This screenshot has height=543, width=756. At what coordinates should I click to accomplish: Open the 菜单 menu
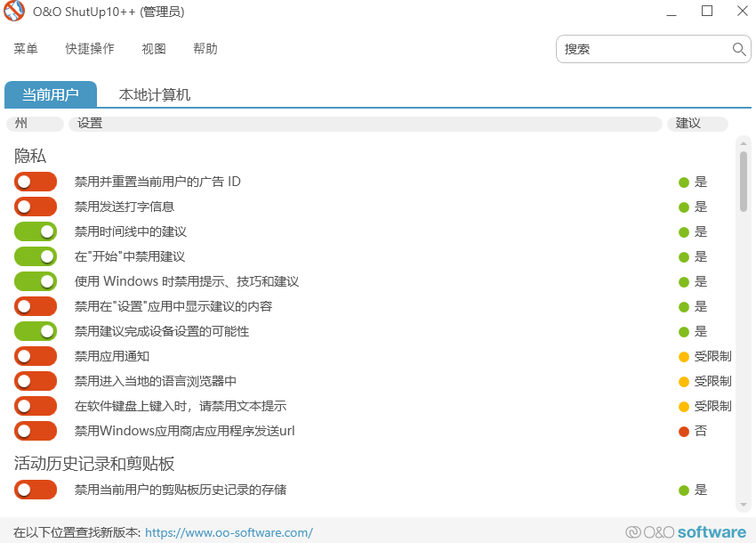coord(25,49)
